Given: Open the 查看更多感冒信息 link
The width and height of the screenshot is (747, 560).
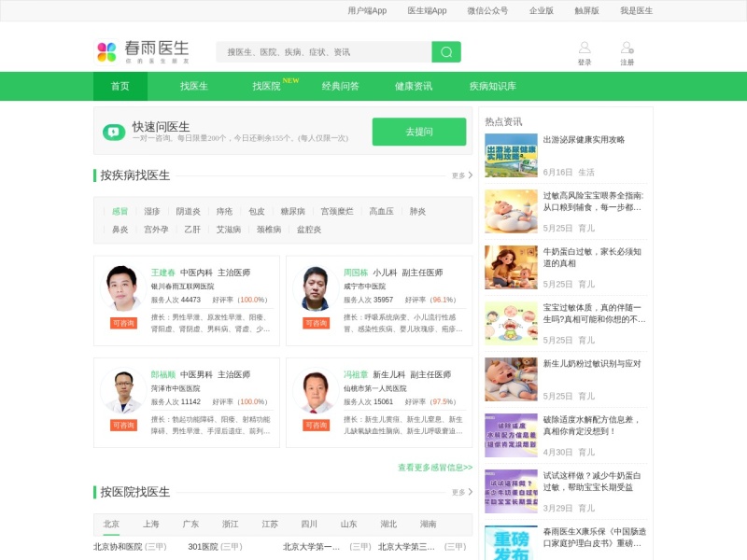Looking at the screenshot, I should pyautogui.click(x=435, y=468).
